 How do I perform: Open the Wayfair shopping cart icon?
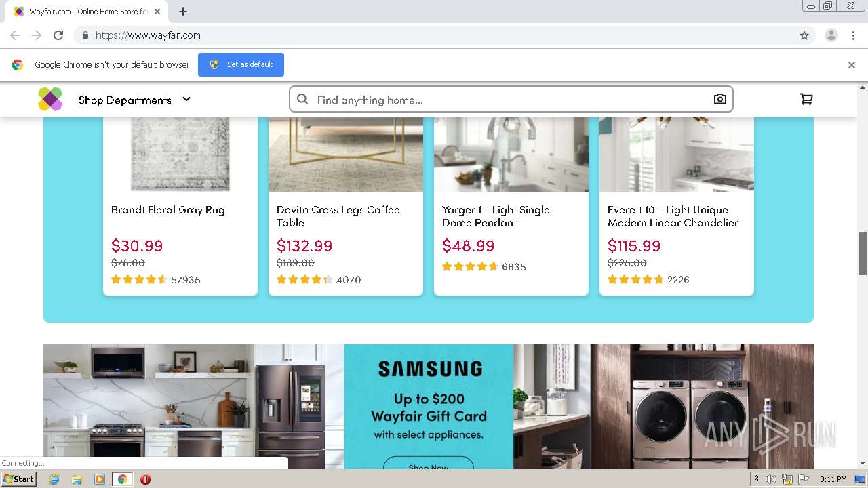[x=806, y=99]
